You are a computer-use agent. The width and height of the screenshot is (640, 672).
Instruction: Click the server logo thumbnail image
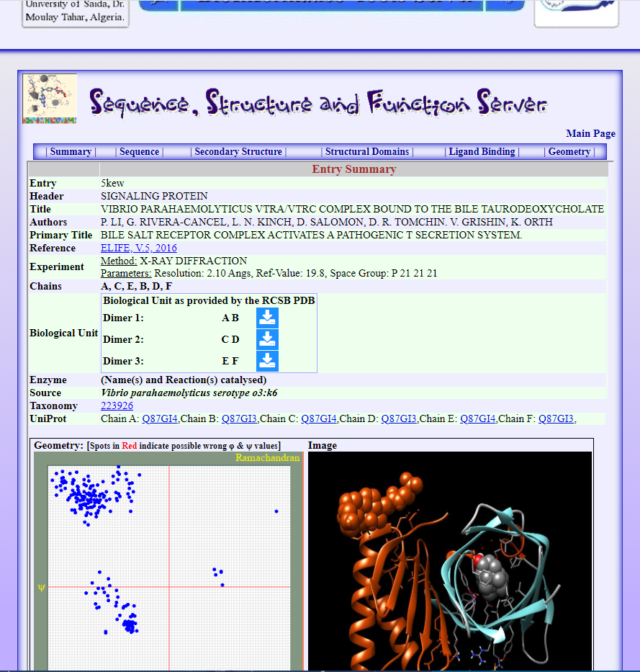click(x=50, y=99)
